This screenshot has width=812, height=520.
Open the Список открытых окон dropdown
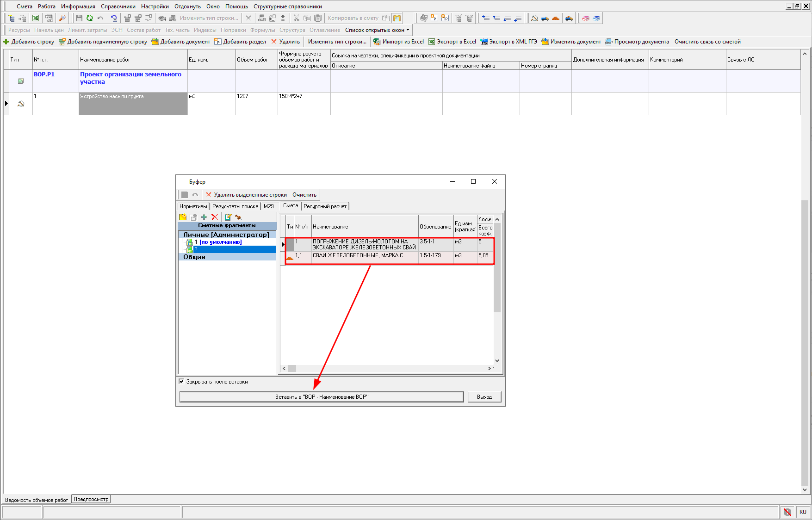(377, 30)
